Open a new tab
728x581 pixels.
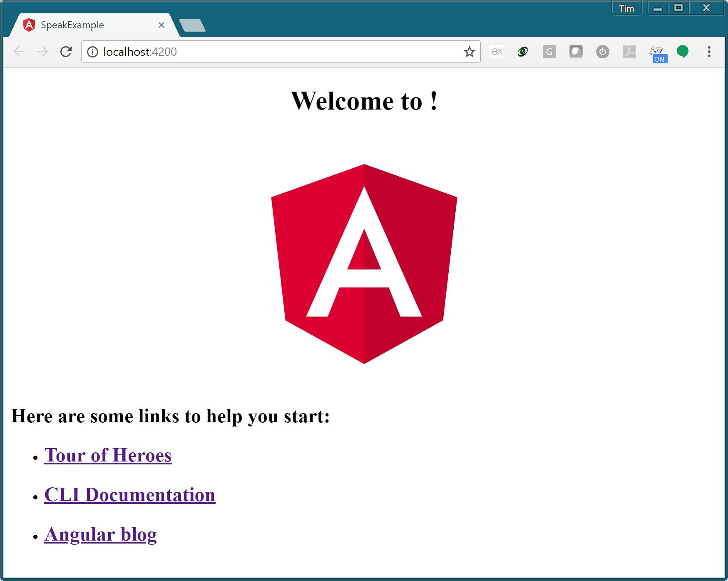point(192,25)
